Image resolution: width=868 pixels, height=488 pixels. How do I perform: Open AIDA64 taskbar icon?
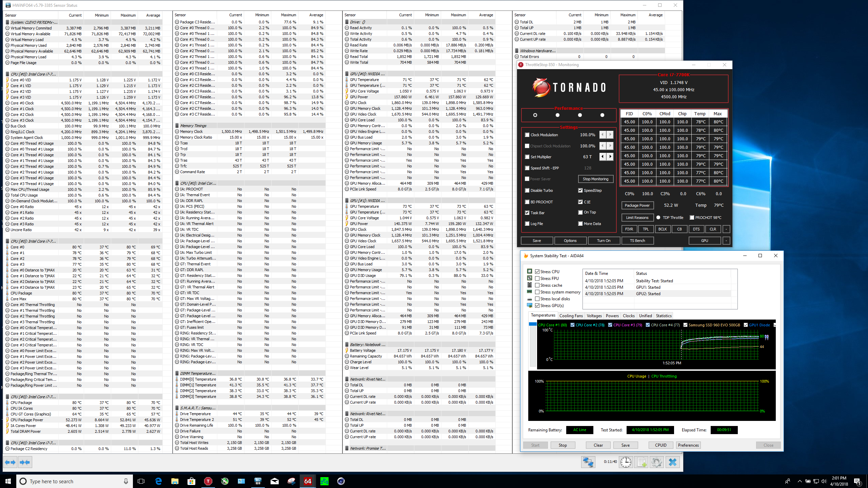308,481
